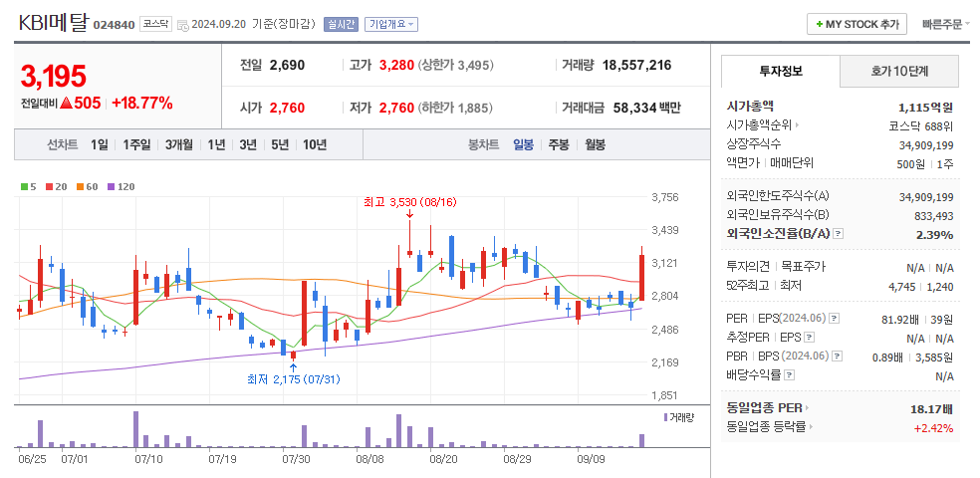Open the help icon next to 추정PER EPS
This screenshot has height=478, width=980.
point(810,338)
